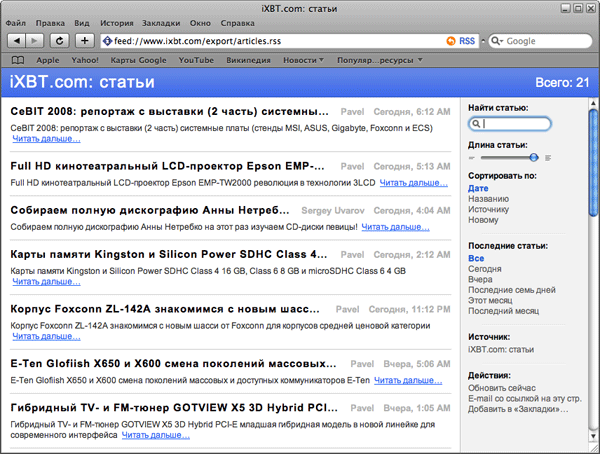Add a bookmark with the plus button
The image size is (600, 454).
85,41
